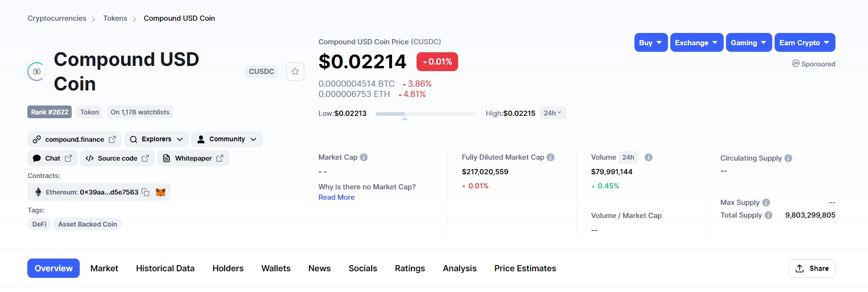Screen dimensions: 868x292
Task: Go to the Socials tab
Action: tap(363, 268)
